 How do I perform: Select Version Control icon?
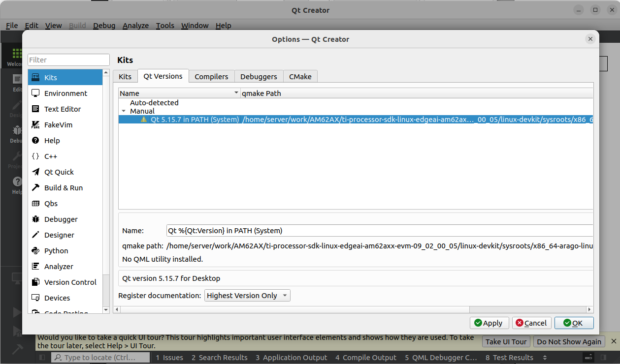click(35, 282)
